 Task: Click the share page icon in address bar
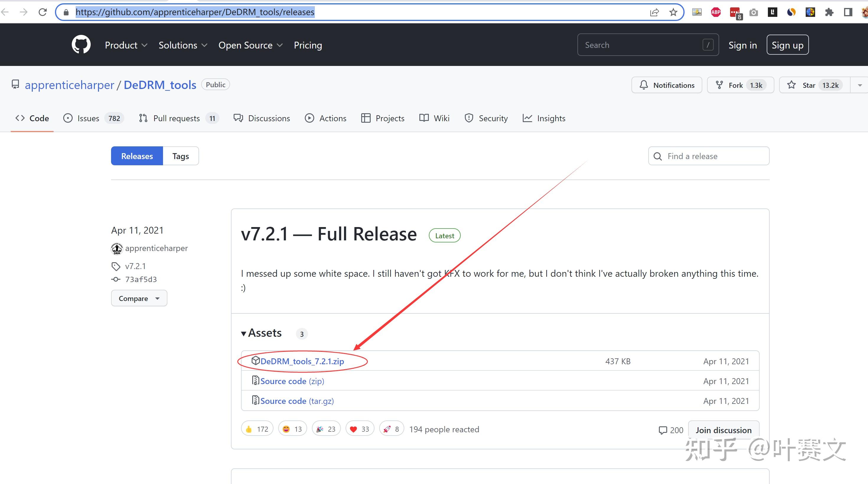point(654,12)
